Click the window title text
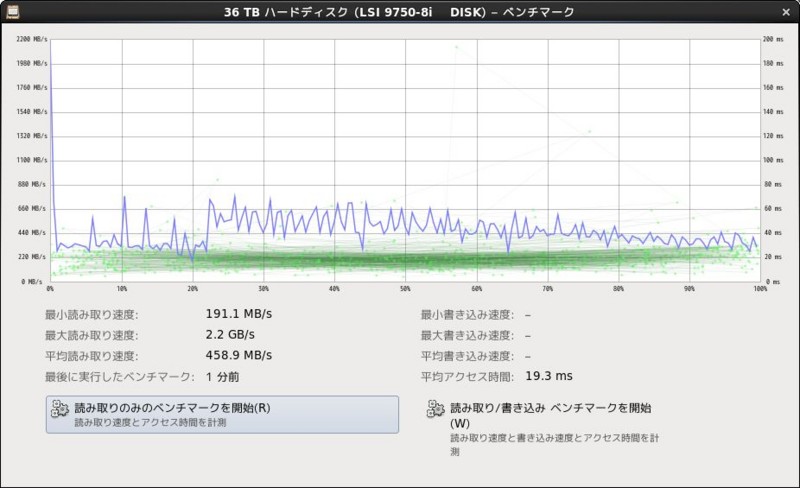The height and width of the screenshot is (488, 800). (x=399, y=12)
